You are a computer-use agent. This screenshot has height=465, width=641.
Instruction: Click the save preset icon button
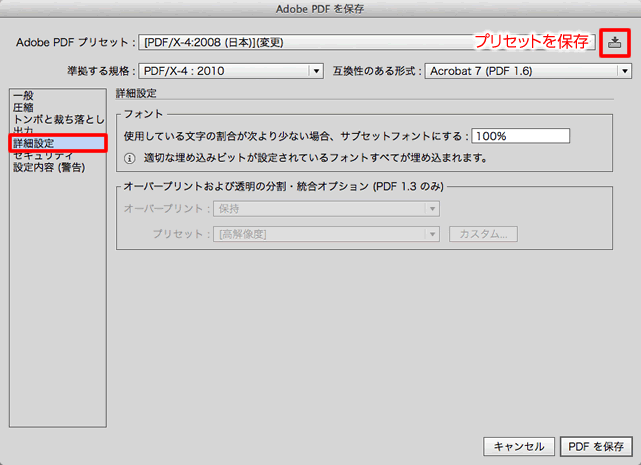tap(614, 43)
